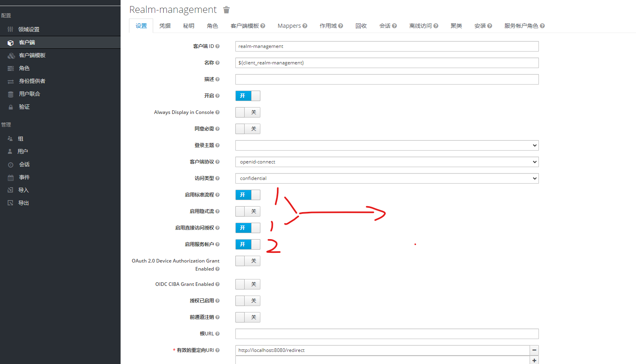Show help tooltip for 启用服务帐户
The image size is (636, 364).
tap(217, 244)
